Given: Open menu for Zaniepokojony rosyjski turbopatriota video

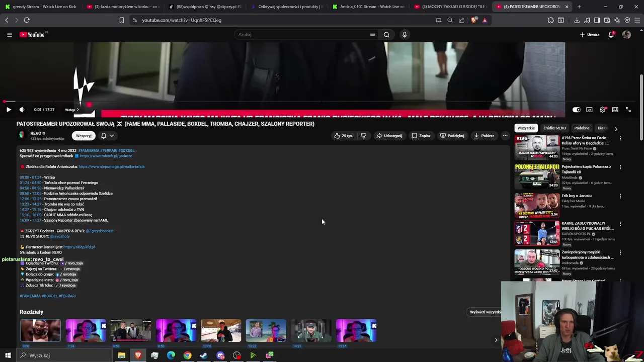Looking at the screenshot, I should tap(620, 253).
